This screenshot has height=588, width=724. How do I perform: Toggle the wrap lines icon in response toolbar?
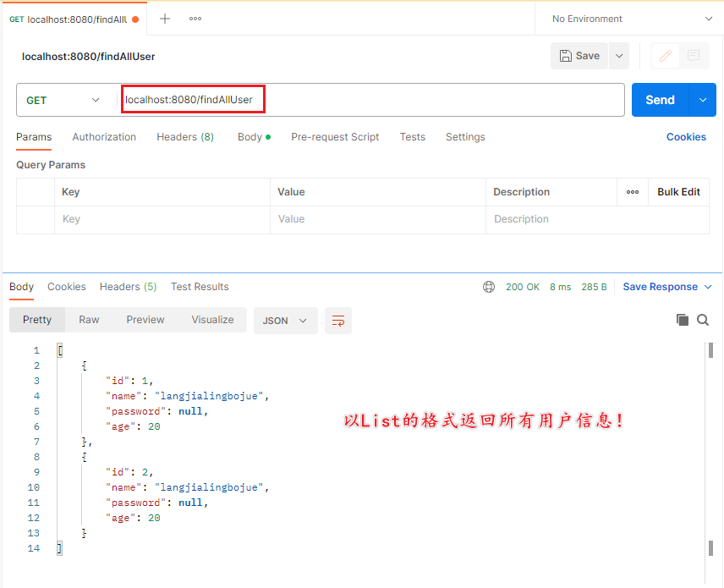[338, 321]
